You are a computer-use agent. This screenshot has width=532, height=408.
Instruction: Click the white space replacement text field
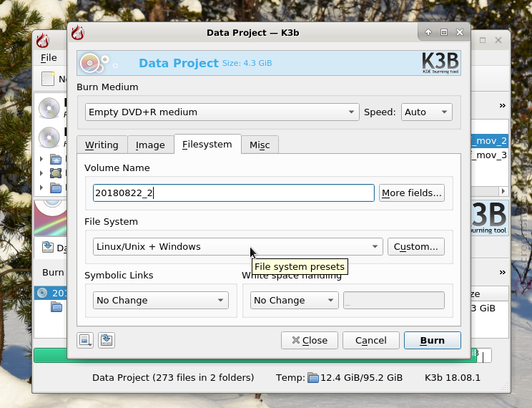point(394,301)
